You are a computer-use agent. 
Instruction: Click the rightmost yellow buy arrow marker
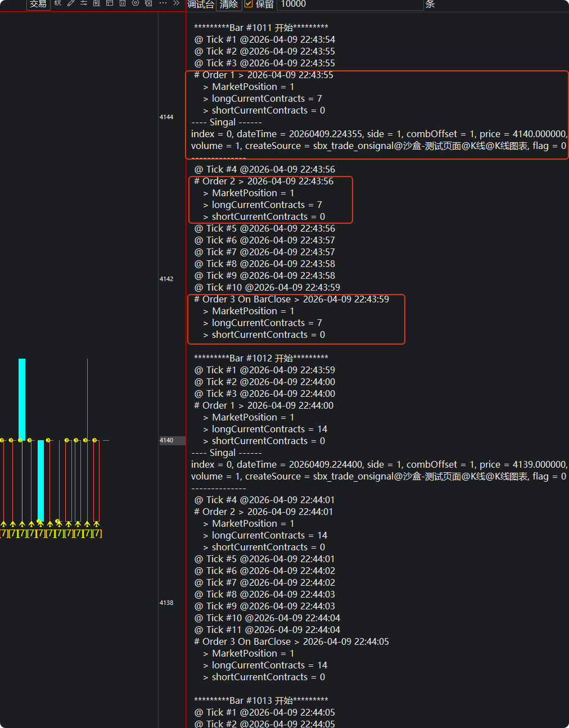(96, 524)
